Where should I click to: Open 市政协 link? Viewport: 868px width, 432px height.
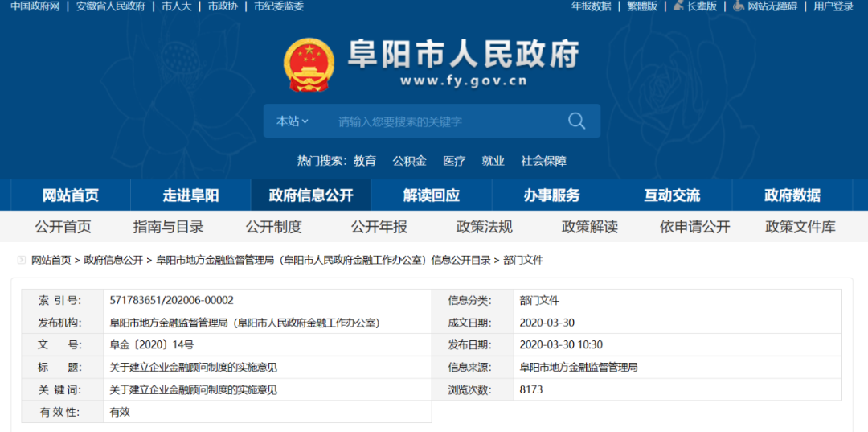click(223, 6)
